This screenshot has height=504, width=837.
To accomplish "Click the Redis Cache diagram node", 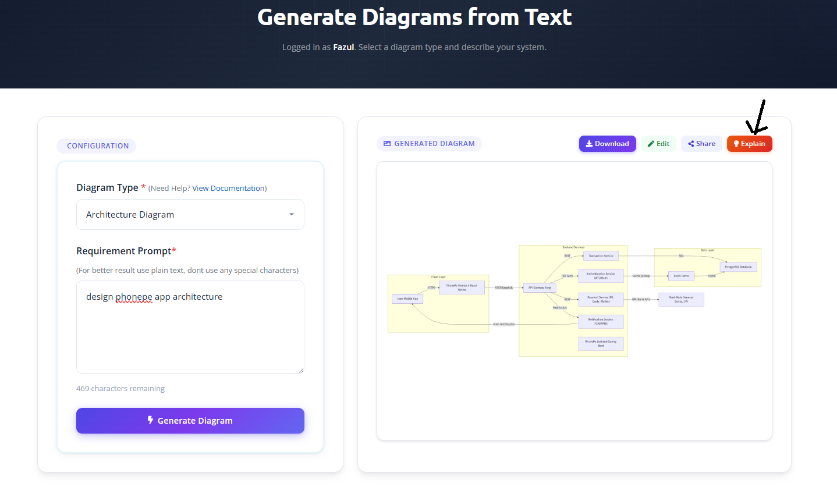I will [681, 276].
